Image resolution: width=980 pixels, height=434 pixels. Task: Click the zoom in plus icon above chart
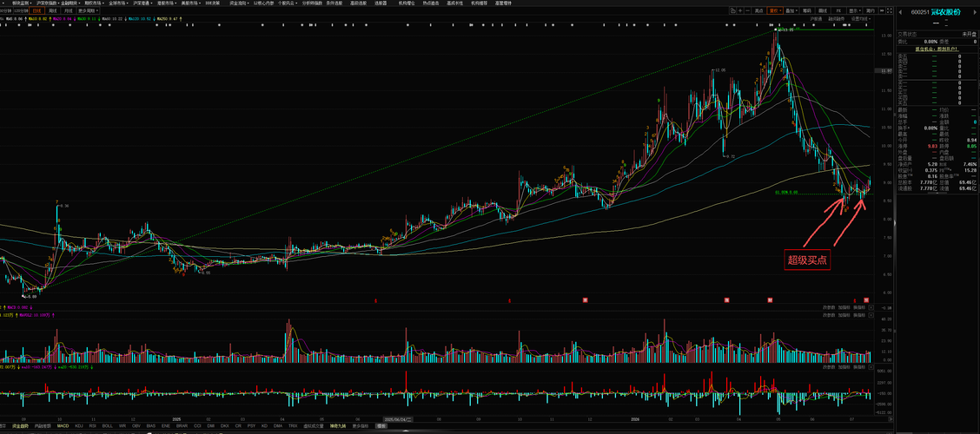(740, 10)
